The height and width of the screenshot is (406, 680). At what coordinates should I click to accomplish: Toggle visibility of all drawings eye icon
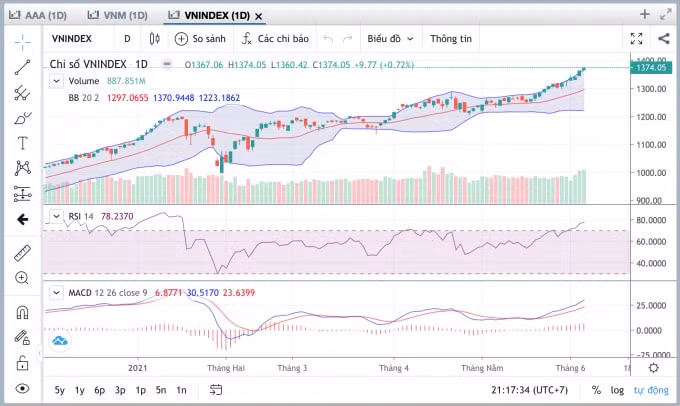[x=22, y=388]
